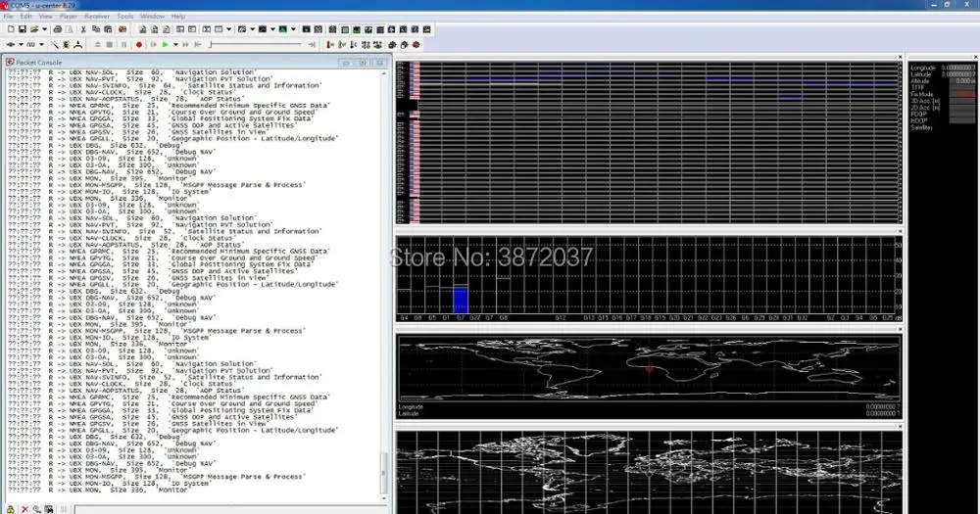This screenshot has width=980, height=514.
Task: Click the skip-to-end icon after slider
Action: click(312, 45)
